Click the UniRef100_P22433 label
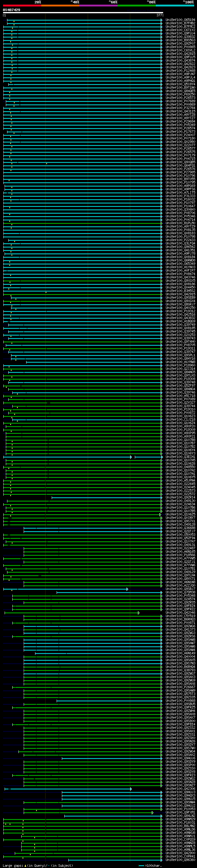The height and width of the screenshot is (868, 197). point(180,240)
